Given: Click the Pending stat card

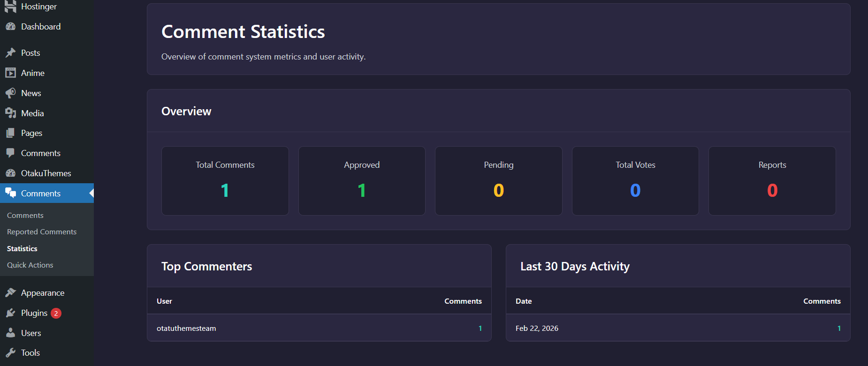Looking at the screenshot, I should (x=499, y=181).
